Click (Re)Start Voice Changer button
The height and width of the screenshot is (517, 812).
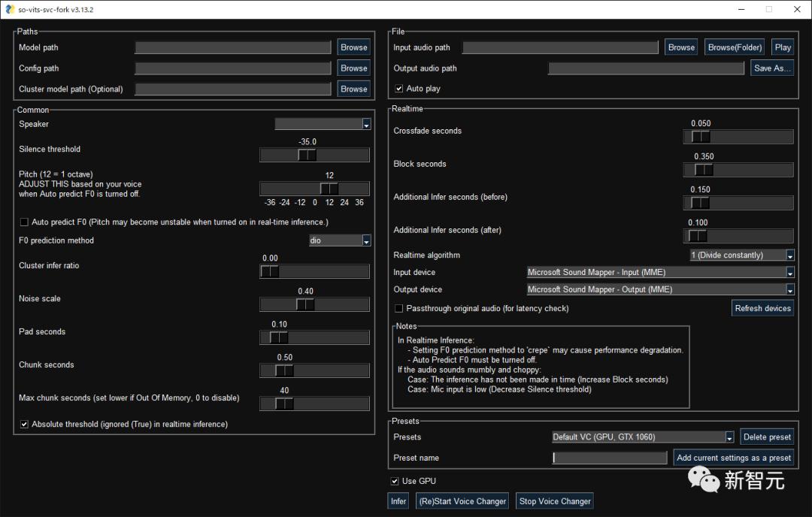(x=462, y=501)
